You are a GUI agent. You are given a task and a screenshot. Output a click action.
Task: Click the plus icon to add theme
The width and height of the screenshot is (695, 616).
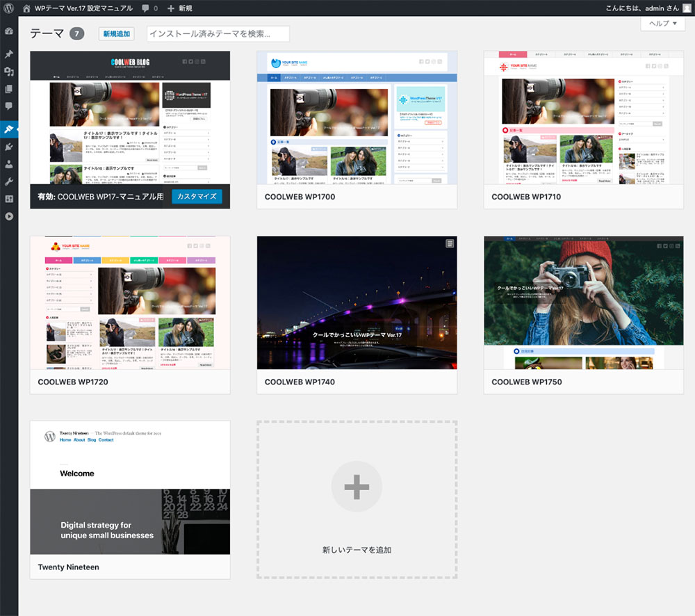357,487
